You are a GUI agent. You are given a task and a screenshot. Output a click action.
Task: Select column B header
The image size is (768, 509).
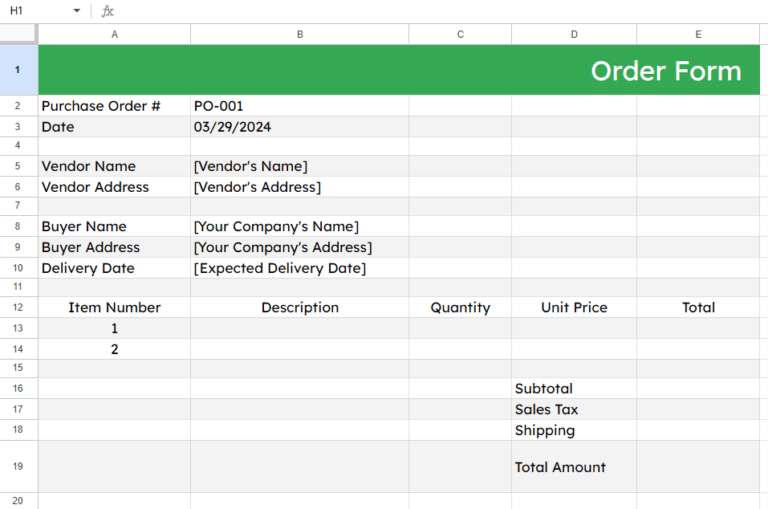pyautogui.click(x=299, y=34)
